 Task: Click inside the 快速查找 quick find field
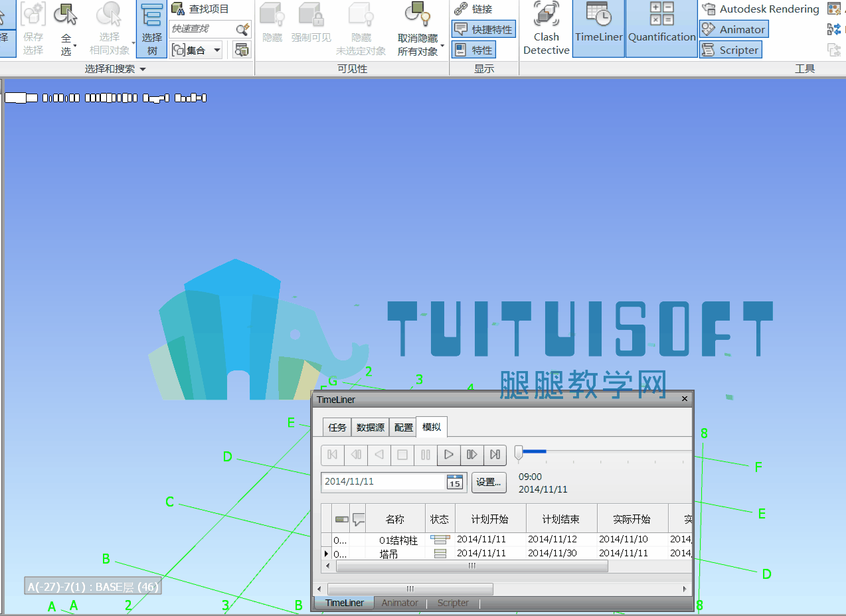(x=202, y=29)
